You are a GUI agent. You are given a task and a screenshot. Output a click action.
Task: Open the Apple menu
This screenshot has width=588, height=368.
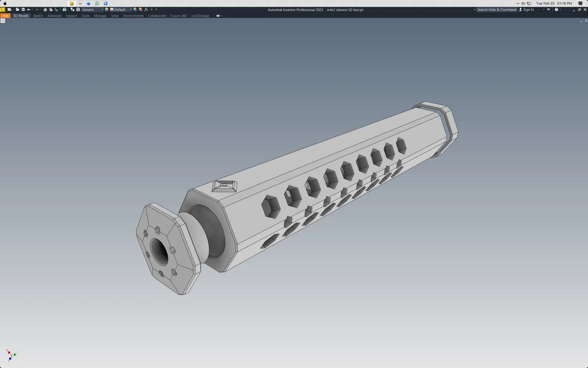(5, 3)
